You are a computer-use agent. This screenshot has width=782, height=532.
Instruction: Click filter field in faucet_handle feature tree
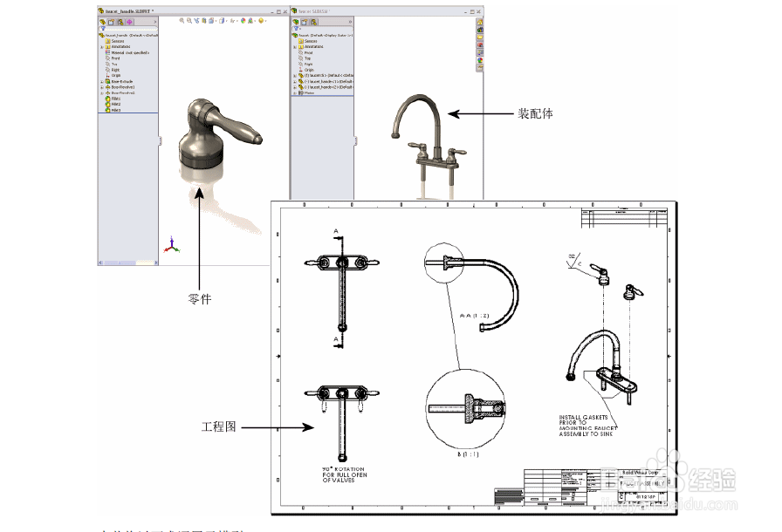click(x=128, y=29)
